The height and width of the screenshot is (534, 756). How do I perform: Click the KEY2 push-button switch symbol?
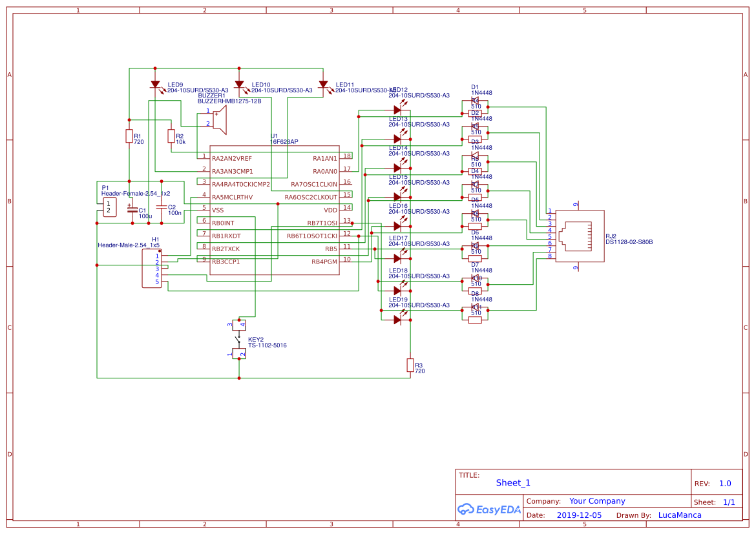(x=238, y=340)
